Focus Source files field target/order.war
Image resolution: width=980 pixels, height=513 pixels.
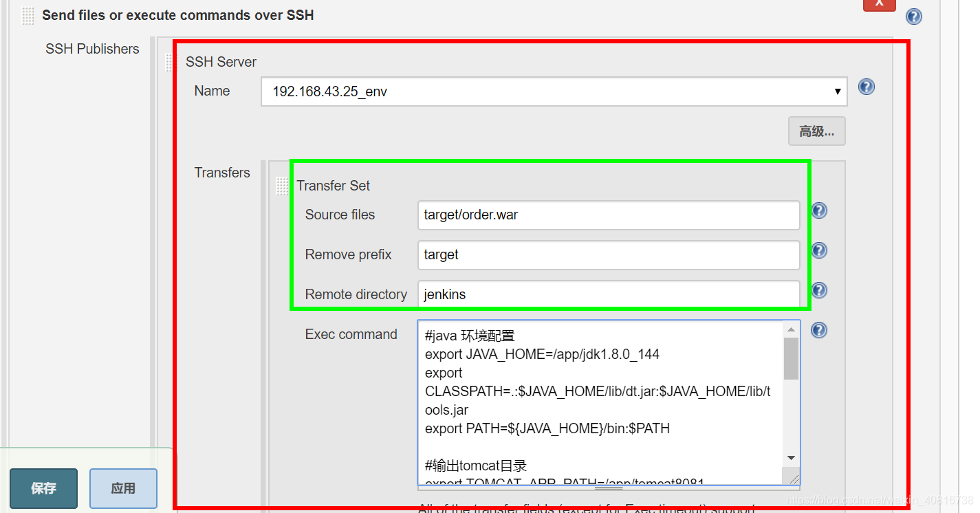click(x=609, y=215)
